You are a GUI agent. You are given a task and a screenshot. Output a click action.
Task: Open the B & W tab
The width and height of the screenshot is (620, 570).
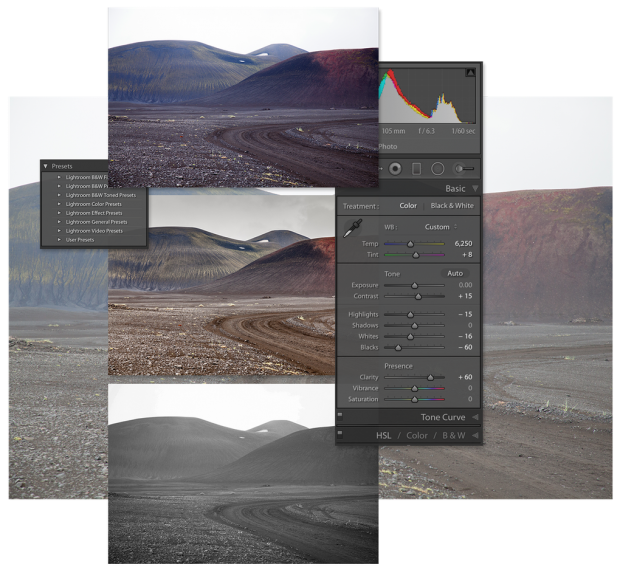coord(454,435)
